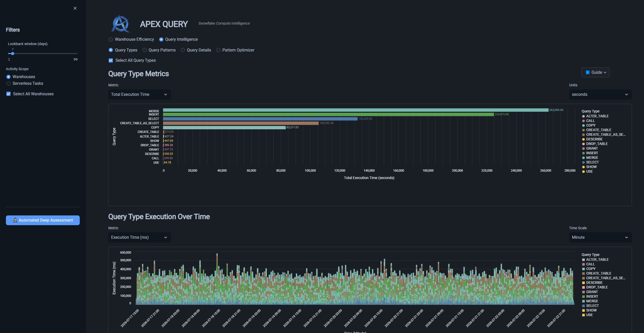Click the Apex Query logo
644x333 pixels.
pos(120,24)
